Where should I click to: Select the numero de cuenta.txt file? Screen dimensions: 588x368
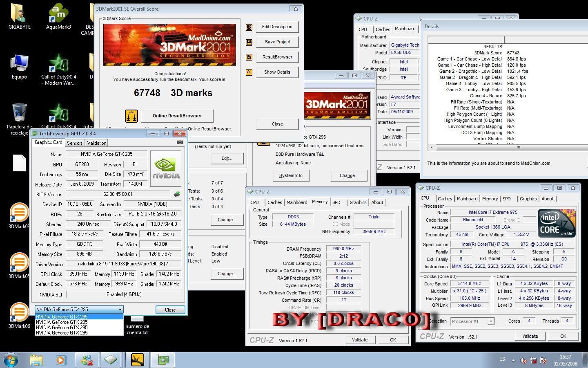(137, 326)
